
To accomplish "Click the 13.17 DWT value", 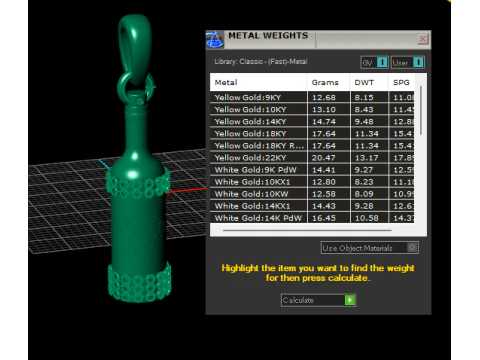I will (x=366, y=157).
